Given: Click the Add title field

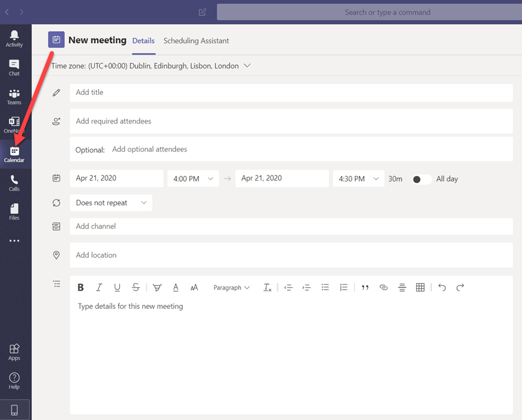Looking at the screenshot, I should pos(291,92).
